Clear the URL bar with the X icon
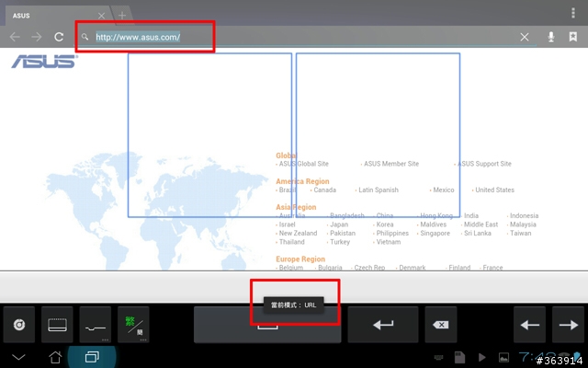 (x=525, y=37)
